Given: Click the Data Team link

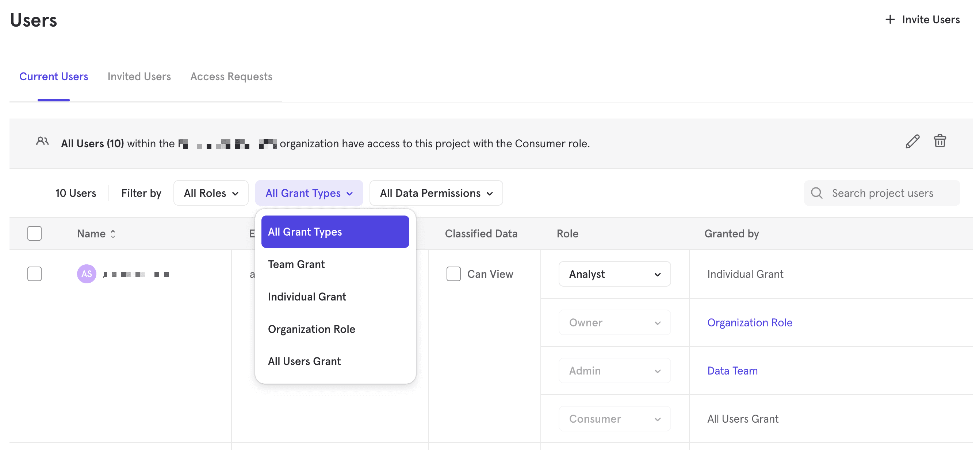Looking at the screenshot, I should point(732,371).
